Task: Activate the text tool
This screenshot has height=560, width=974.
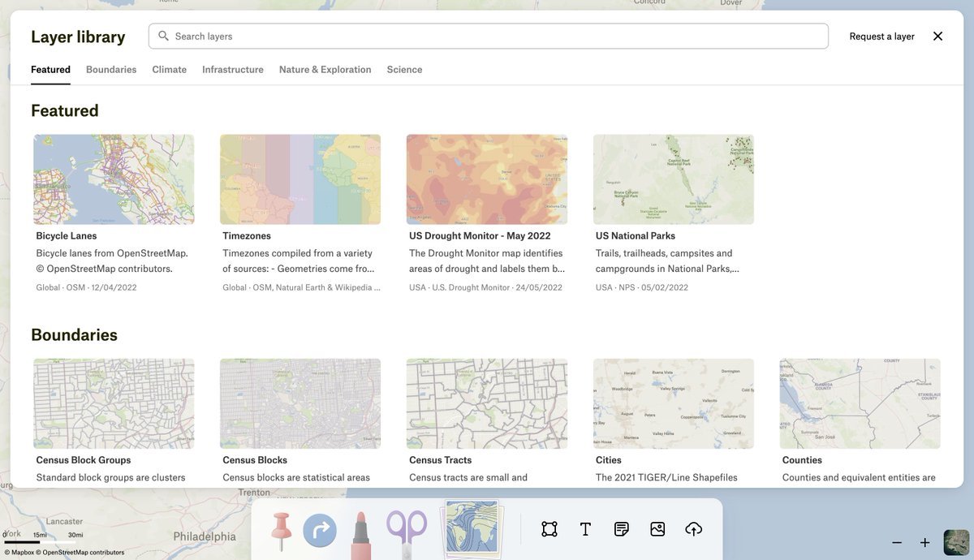Action: 585,529
